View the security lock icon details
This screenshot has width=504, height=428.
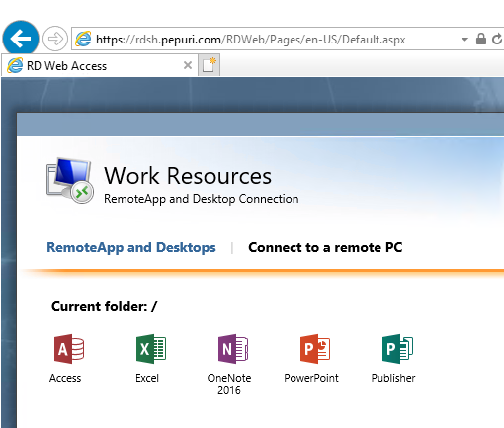tap(481, 39)
